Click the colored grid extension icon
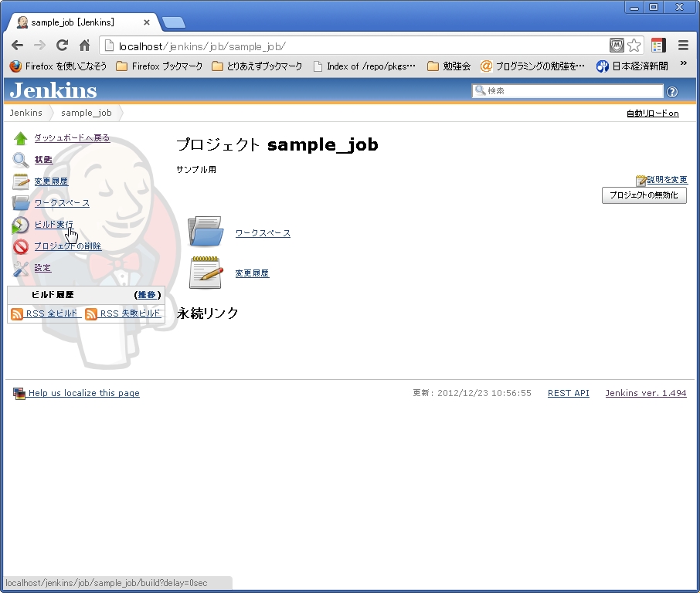This screenshot has height=593, width=700. (x=658, y=45)
